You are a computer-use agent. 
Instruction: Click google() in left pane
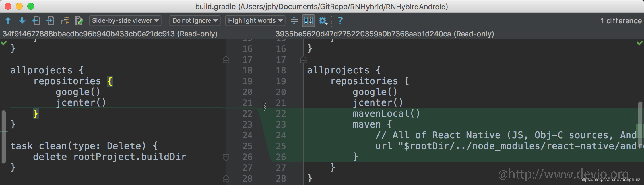click(78, 92)
